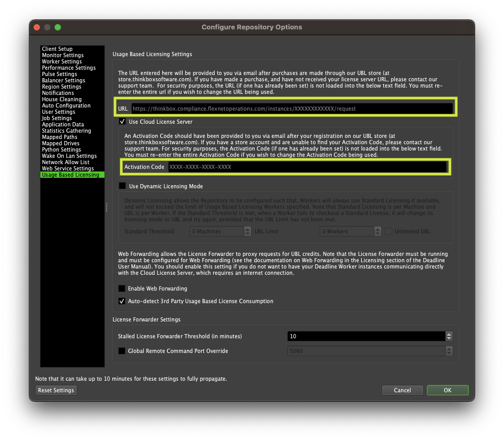The width and height of the screenshot is (504, 440).
Task: Select Usage Based Licensing category
Action: point(72,175)
